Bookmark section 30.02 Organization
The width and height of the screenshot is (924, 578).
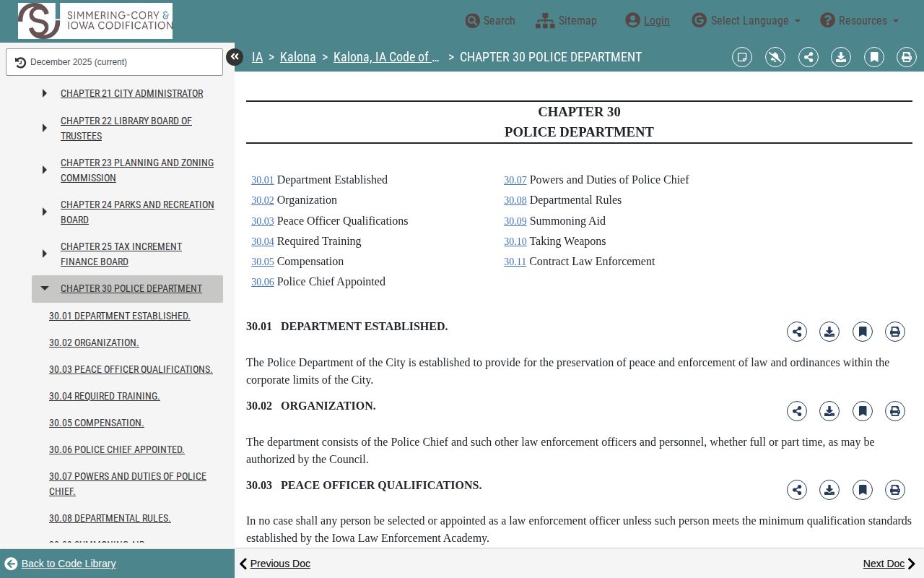point(863,411)
